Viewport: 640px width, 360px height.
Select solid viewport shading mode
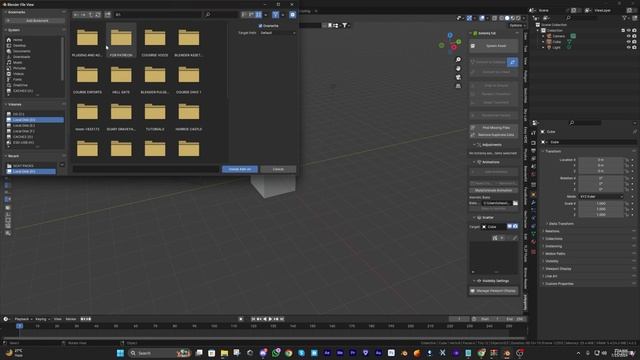507,18
